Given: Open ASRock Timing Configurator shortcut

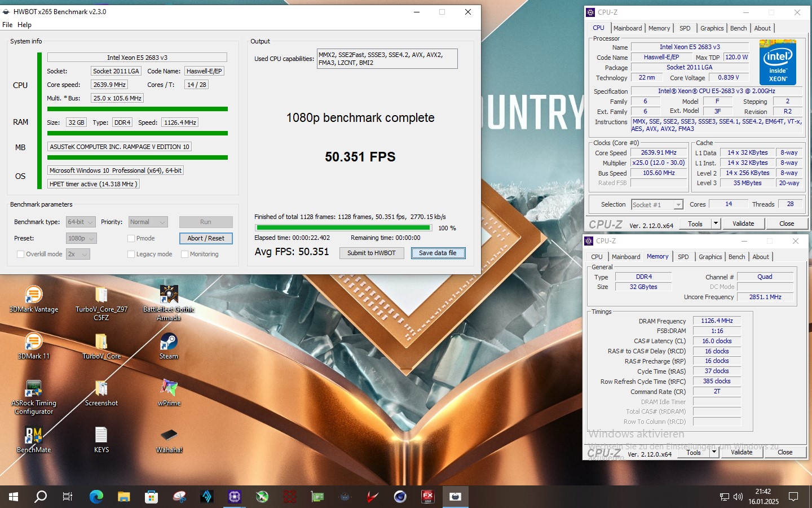Looking at the screenshot, I should (34, 397).
